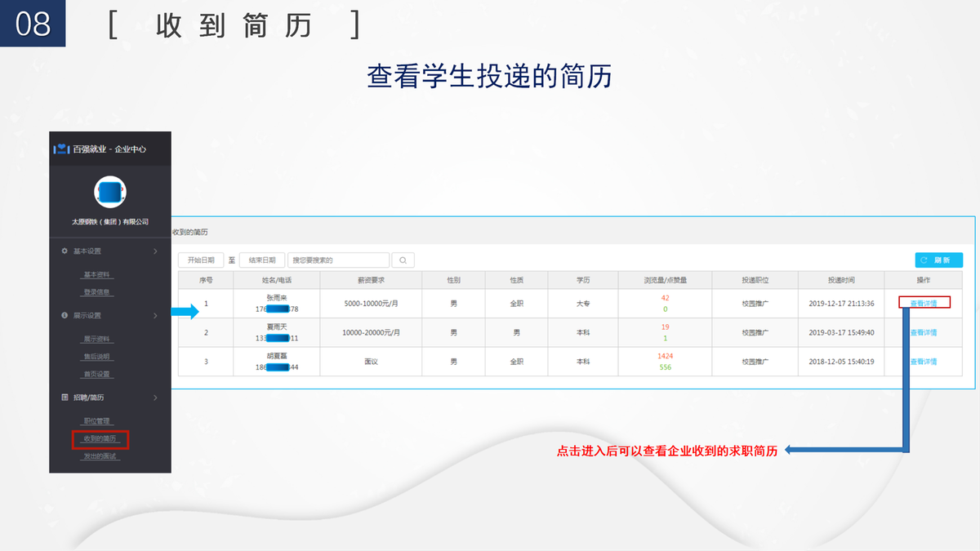The height and width of the screenshot is (551, 980).
Task: Click the 面议 salary cell
Action: click(371, 362)
